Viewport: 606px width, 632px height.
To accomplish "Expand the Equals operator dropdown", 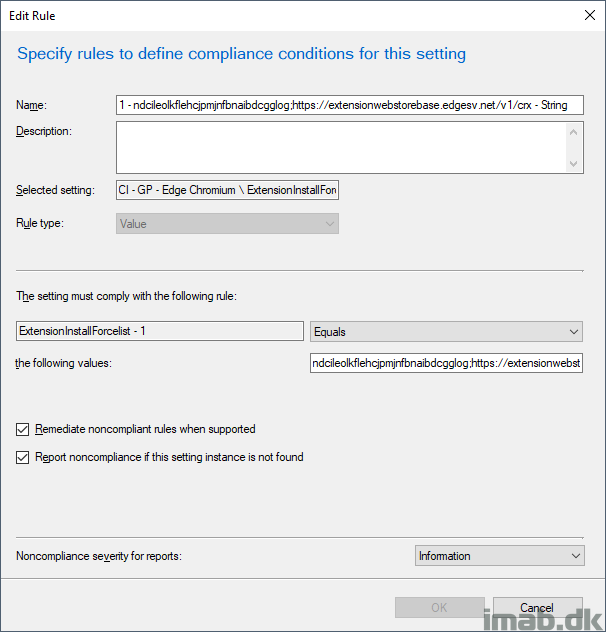I will coord(446,331).
